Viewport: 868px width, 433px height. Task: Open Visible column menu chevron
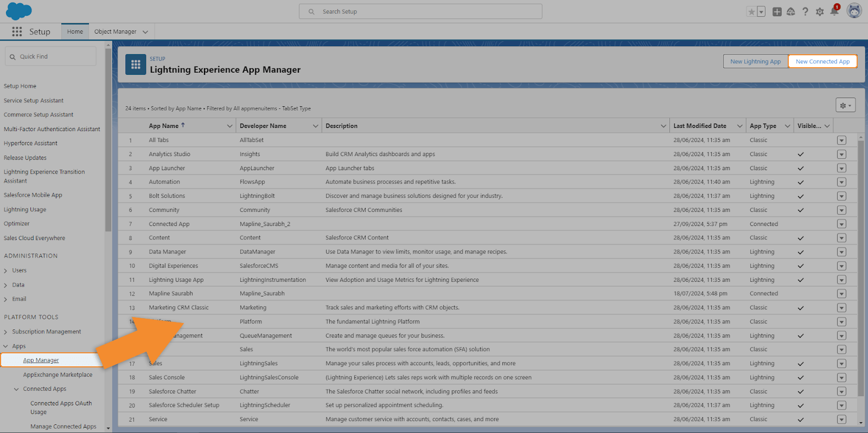[827, 126]
